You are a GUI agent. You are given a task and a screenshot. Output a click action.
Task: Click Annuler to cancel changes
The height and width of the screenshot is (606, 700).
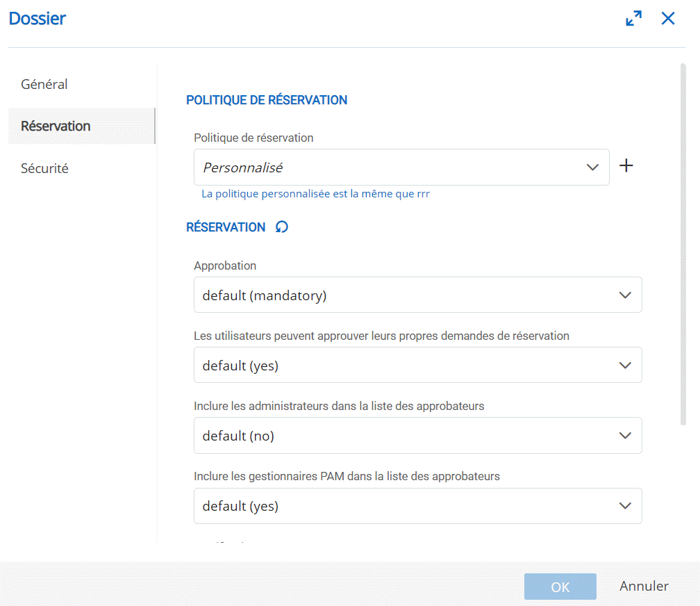[x=644, y=586]
